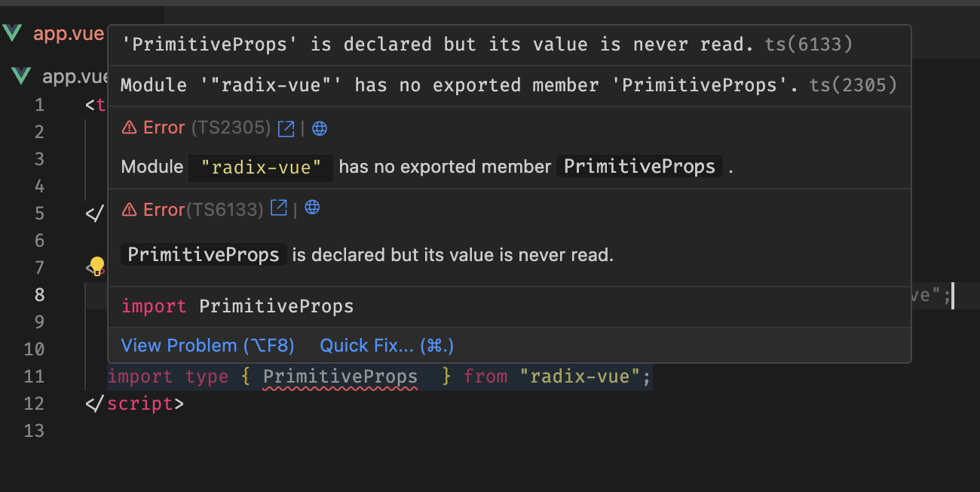Click the underlined PrimitiveProps on line 11
Image resolution: width=980 pixels, height=492 pixels.
pyautogui.click(x=340, y=376)
